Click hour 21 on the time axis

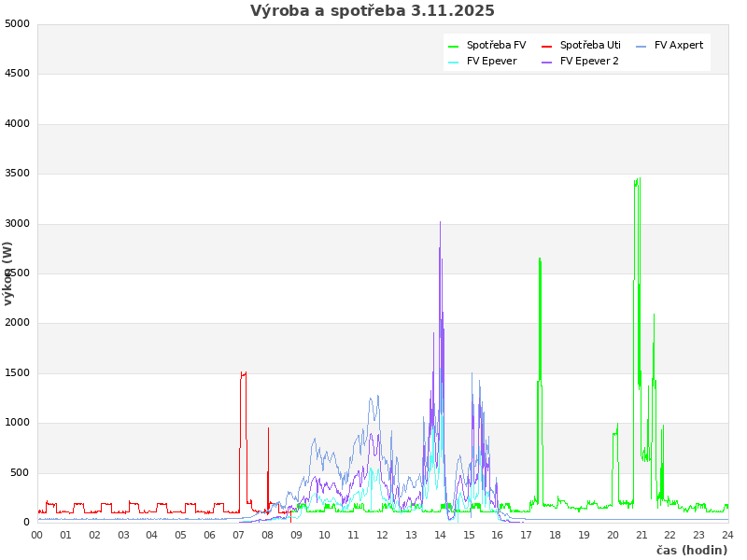tap(641, 535)
